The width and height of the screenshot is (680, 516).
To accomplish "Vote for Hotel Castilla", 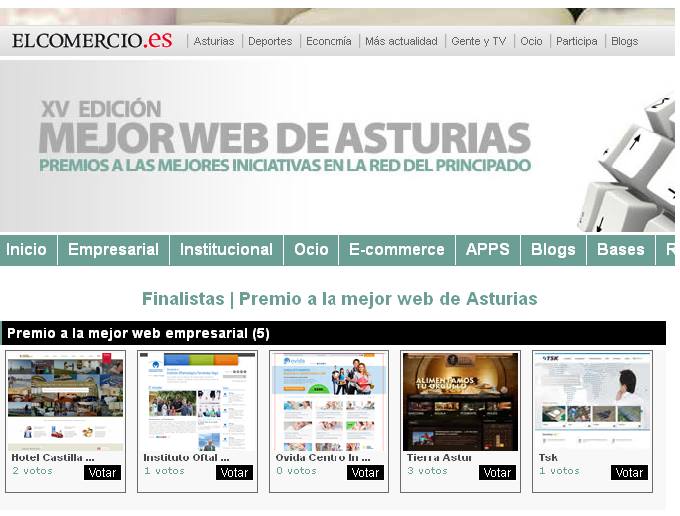I will pyautogui.click(x=102, y=473).
